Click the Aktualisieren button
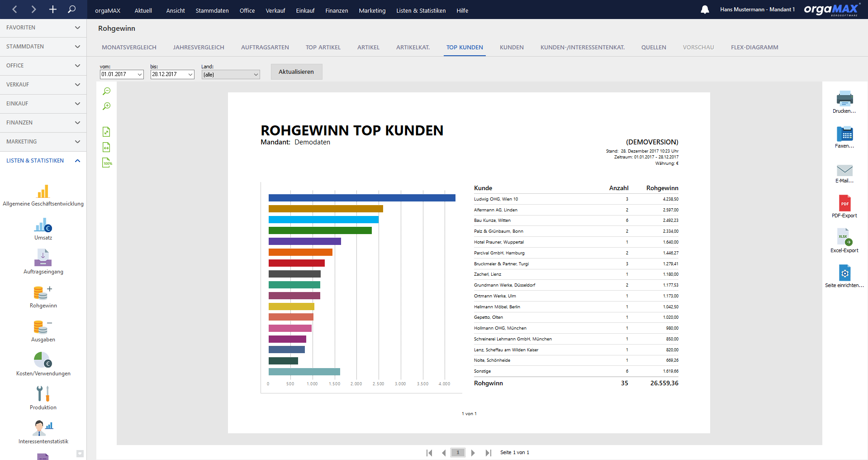This screenshot has height=460, width=868. point(296,72)
